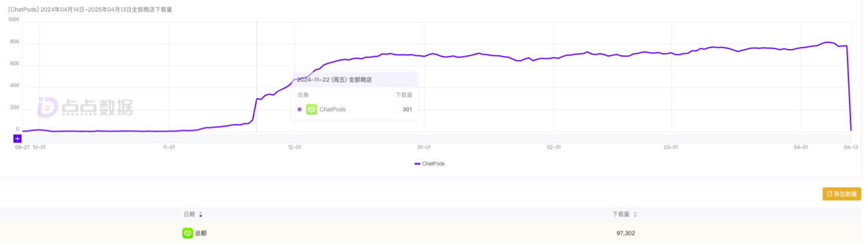The height and width of the screenshot is (245, 868).
Task: Click the green ChatPods app icon in tooltip
Action: (311, 109)
